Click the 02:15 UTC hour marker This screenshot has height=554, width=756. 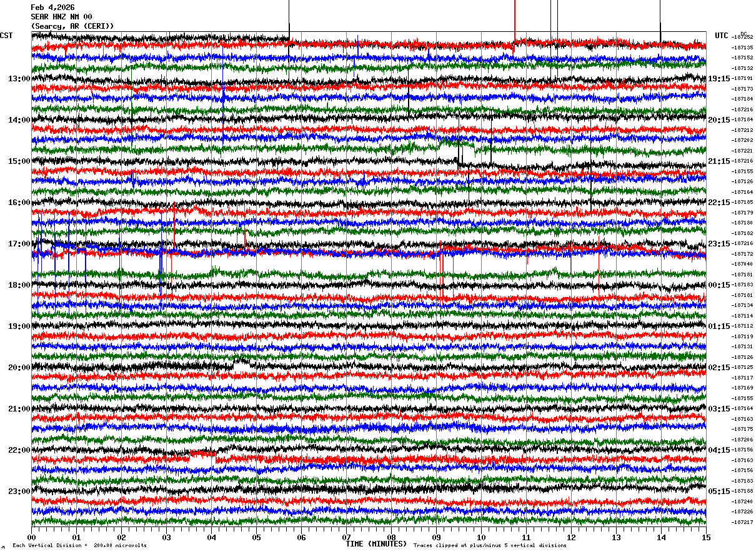tap(719, 368)
